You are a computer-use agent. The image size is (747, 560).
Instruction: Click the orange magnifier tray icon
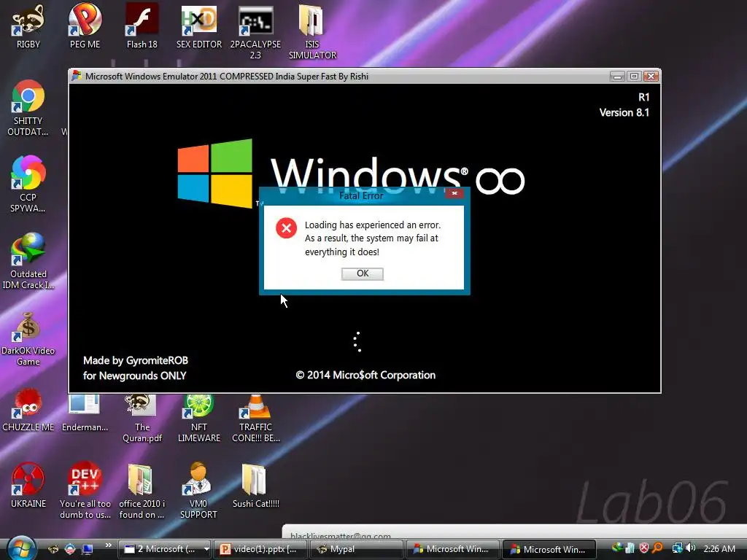(x=657, y=548)
